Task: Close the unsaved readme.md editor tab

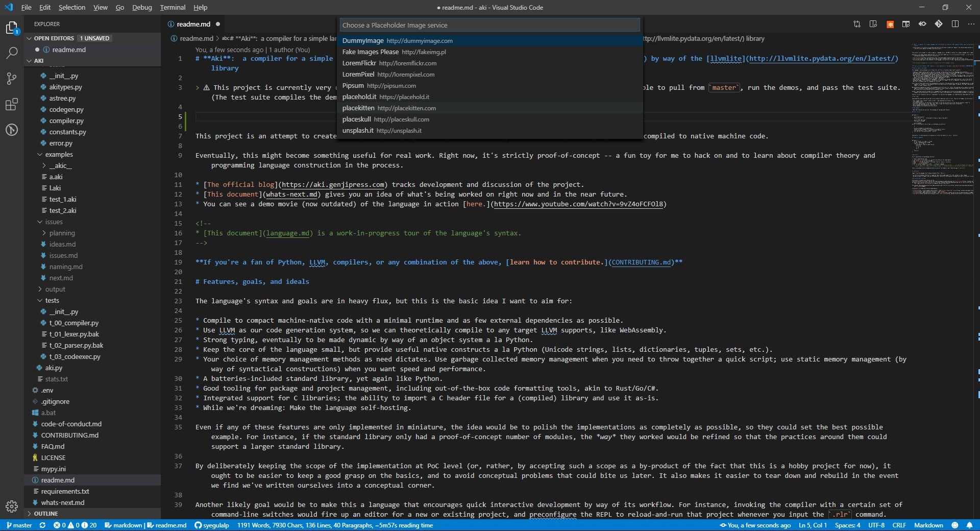Action: coord(218,24)
